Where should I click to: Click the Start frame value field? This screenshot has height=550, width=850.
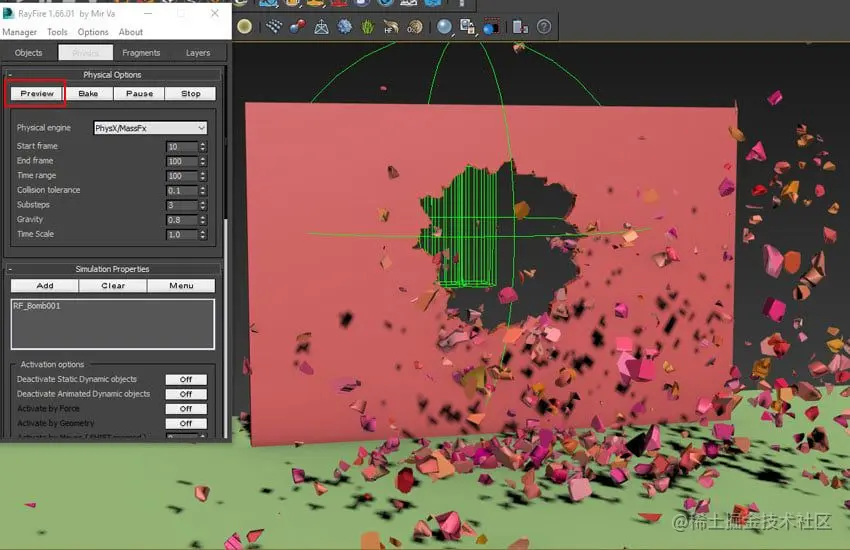pyautogui.click(x=182, y=147)
